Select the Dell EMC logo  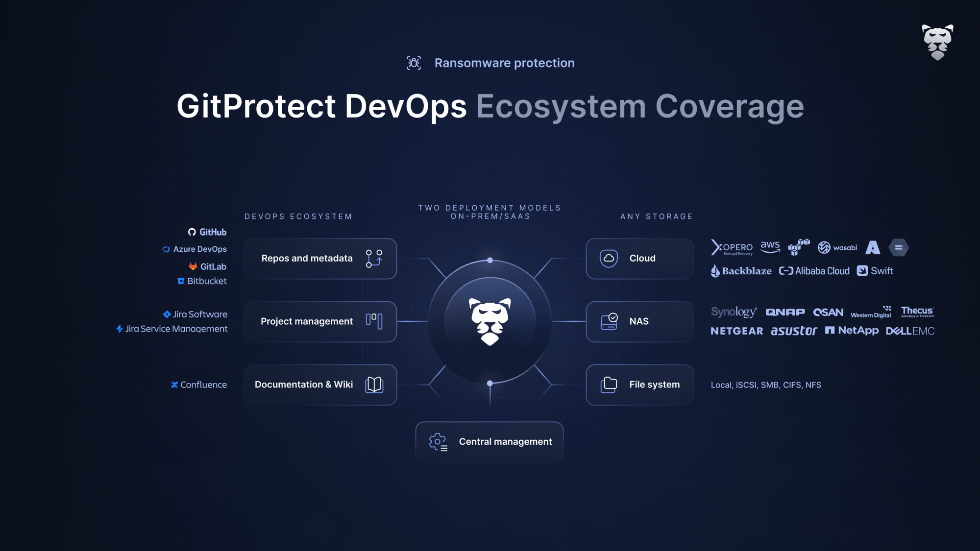[x=909, y=331]
